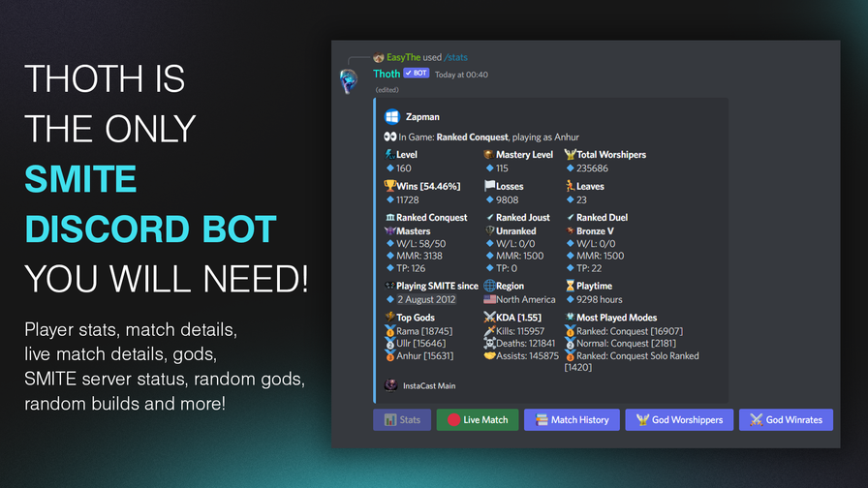Click the KDA crossed swords icon

point(489,317)
